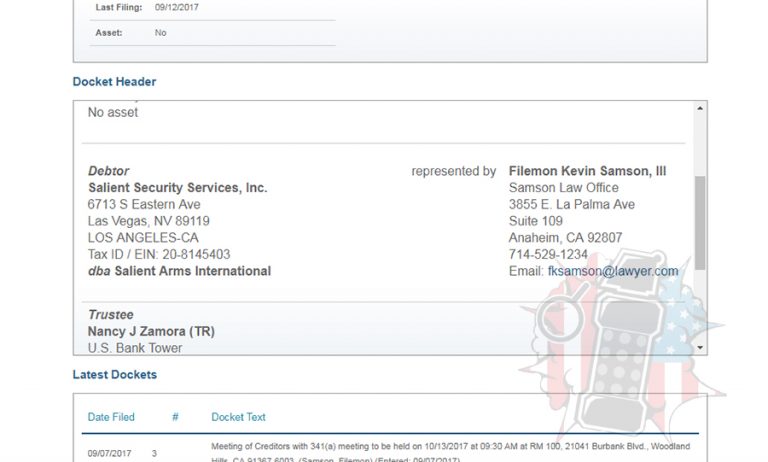Screen dimensions: 768x462
Task: Click the Tax ID / EIN 20-8145403 line
Action: (159, 254)
